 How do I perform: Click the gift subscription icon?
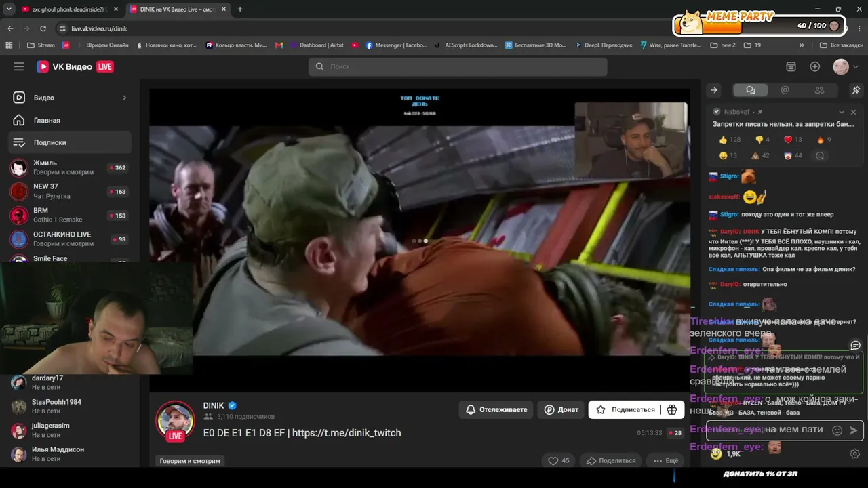[x=672, y=409]
